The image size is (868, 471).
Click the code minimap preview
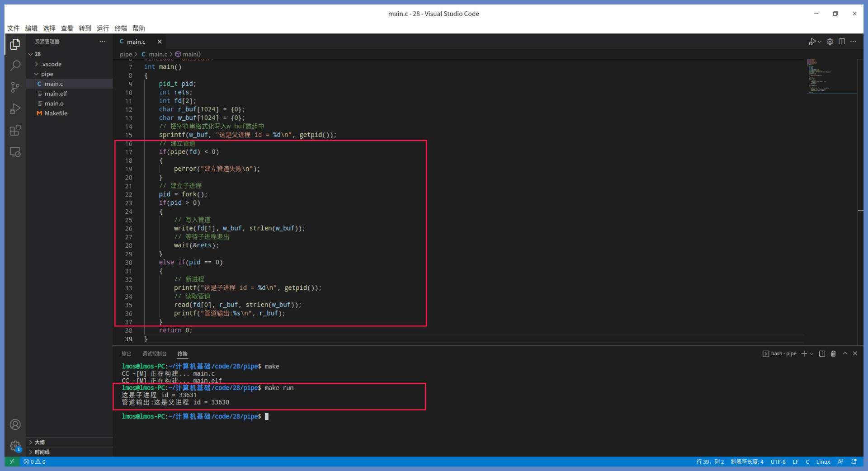831,76
